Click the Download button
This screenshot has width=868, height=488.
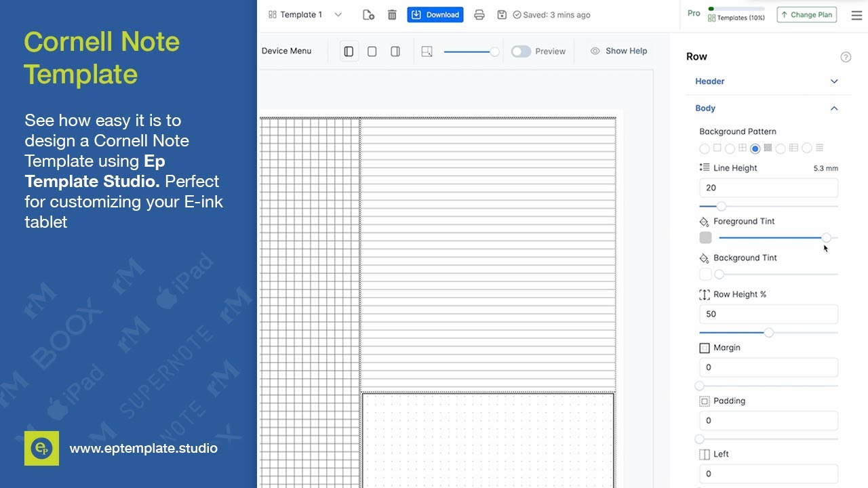[x=435, y=15]
